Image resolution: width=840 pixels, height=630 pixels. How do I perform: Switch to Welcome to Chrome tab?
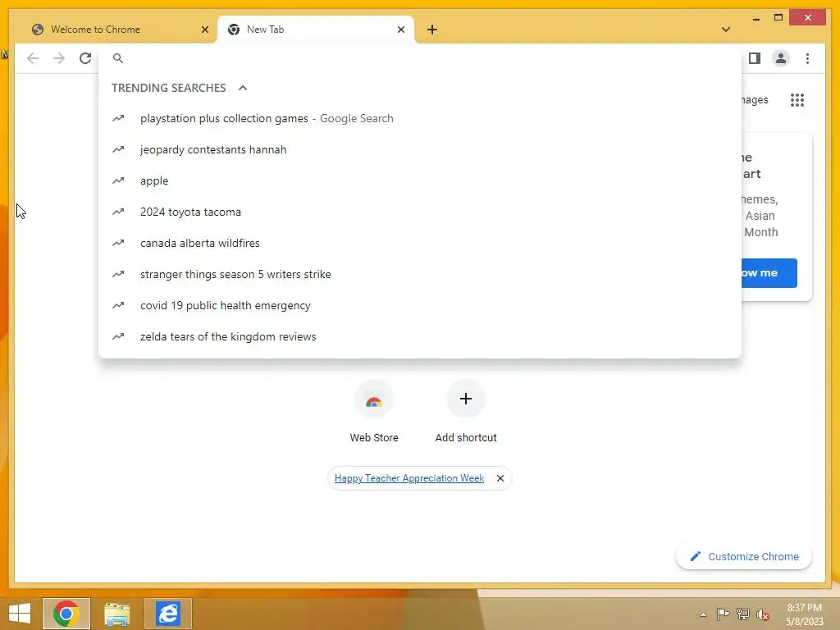(120, 30)
